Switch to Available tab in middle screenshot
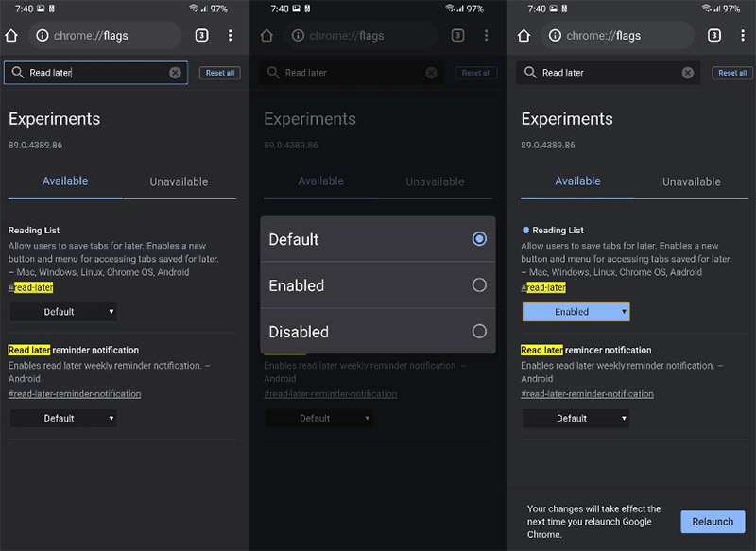This screenshot has width=756, height=551. (x=320, y=181)
